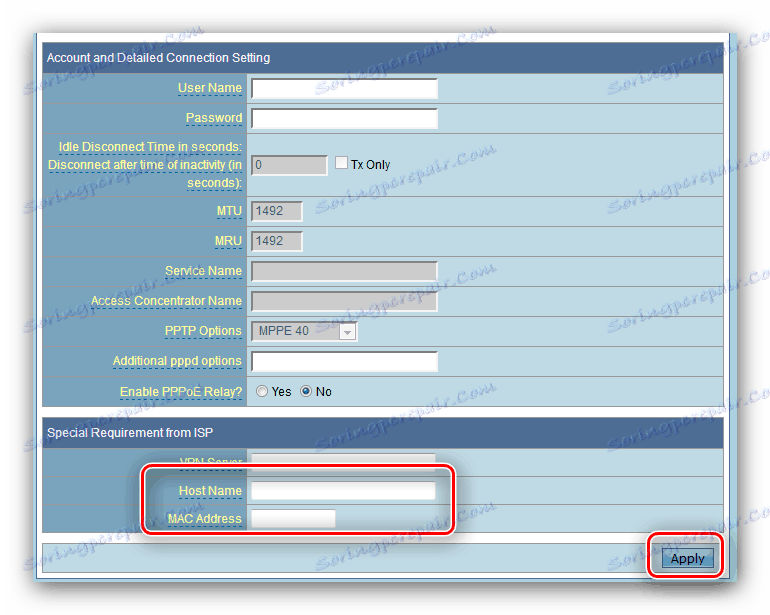Click the Enable PPPoE Relay? label
The width and height of the screenshot is (770, 615).
click(x=181, y=392)
